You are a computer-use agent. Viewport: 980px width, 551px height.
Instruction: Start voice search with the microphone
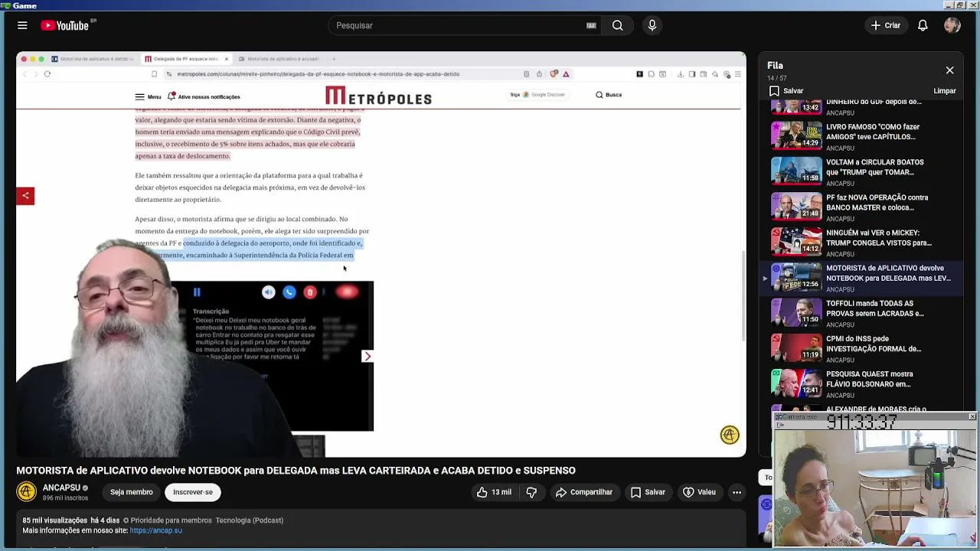[x=652, y=25]
